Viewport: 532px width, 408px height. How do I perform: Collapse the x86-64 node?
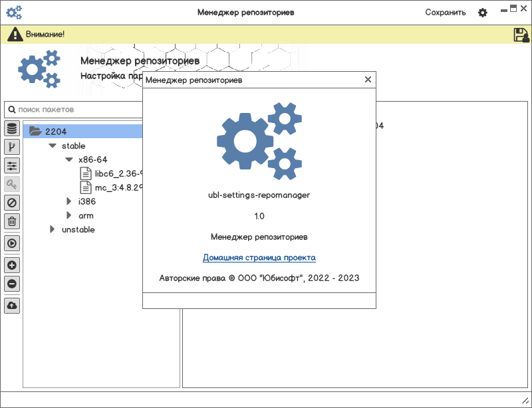point(69,159)
